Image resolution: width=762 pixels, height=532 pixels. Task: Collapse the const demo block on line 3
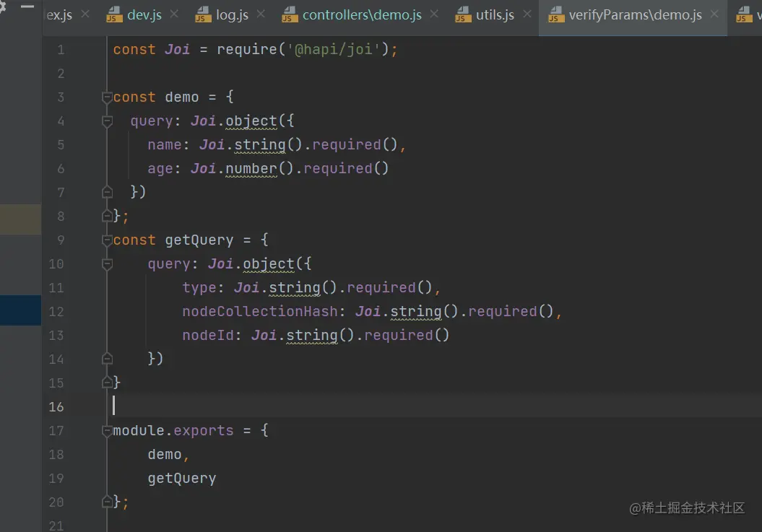108,97
